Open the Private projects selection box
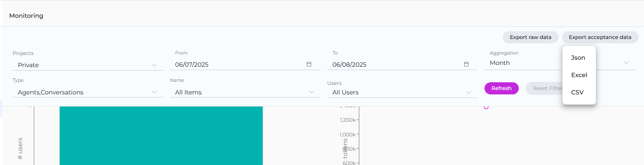 click(88, 65)
